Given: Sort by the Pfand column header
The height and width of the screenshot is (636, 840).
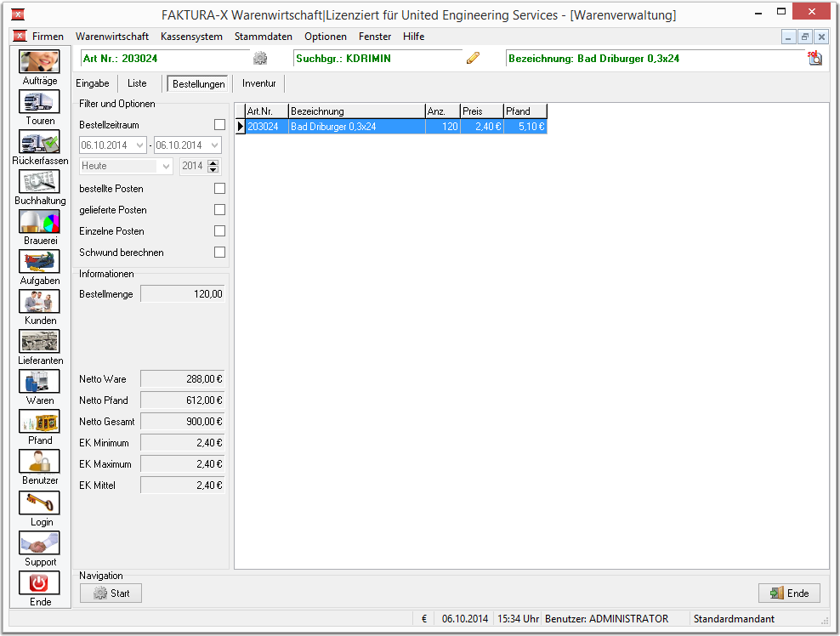Looking at the screenshot, I should 525,111.
